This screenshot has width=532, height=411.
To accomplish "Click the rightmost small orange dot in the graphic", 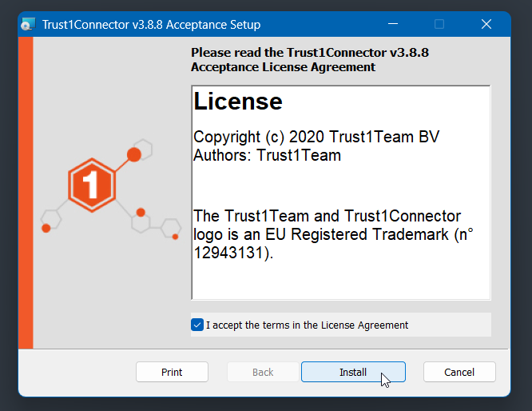I will click(176, 236).
